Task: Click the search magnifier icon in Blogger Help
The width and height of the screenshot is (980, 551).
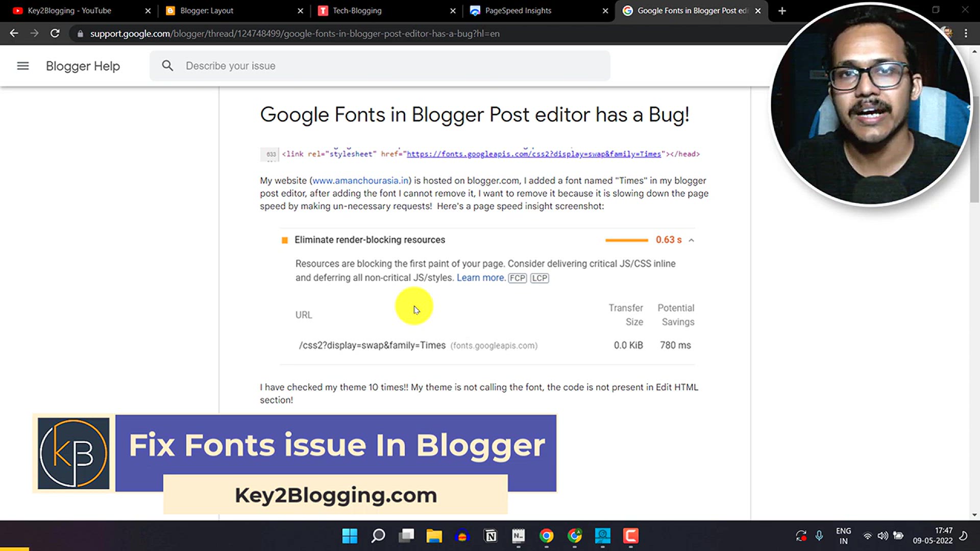Action: [x=167, y=66]
